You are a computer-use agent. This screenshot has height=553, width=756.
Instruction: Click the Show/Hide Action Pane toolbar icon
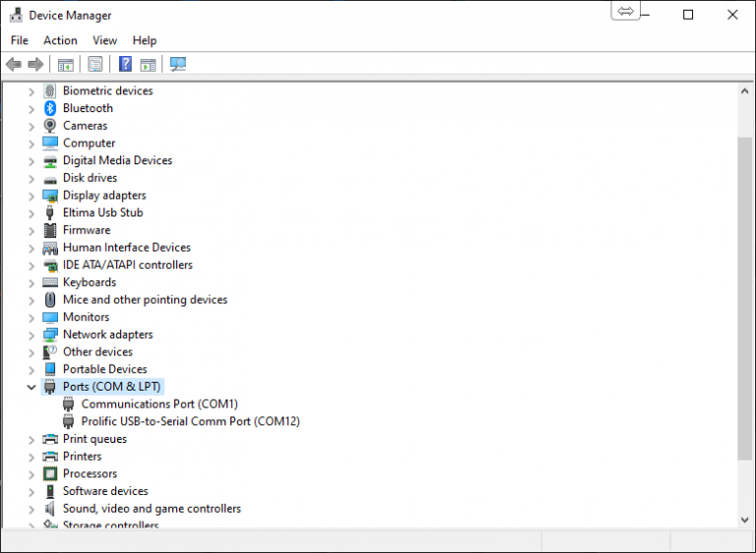(x=148, y=64)
